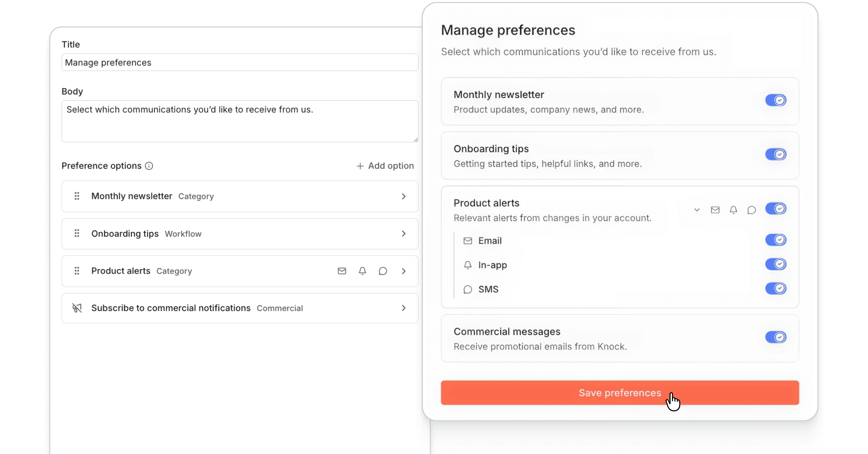Click the Manage preferences preview heading

(x=508, y=30)
